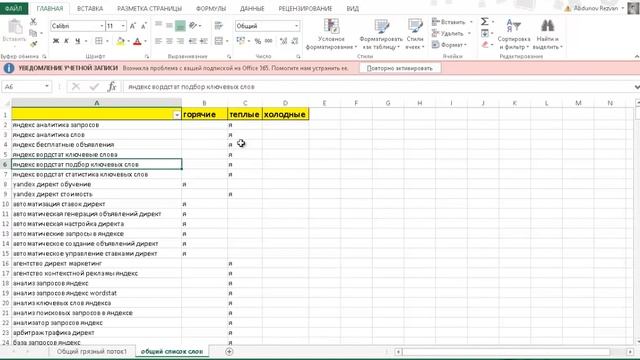Viewport: 640px width, 360px height.
Task: Toggle underline Ч formatting
Action: 77,41
